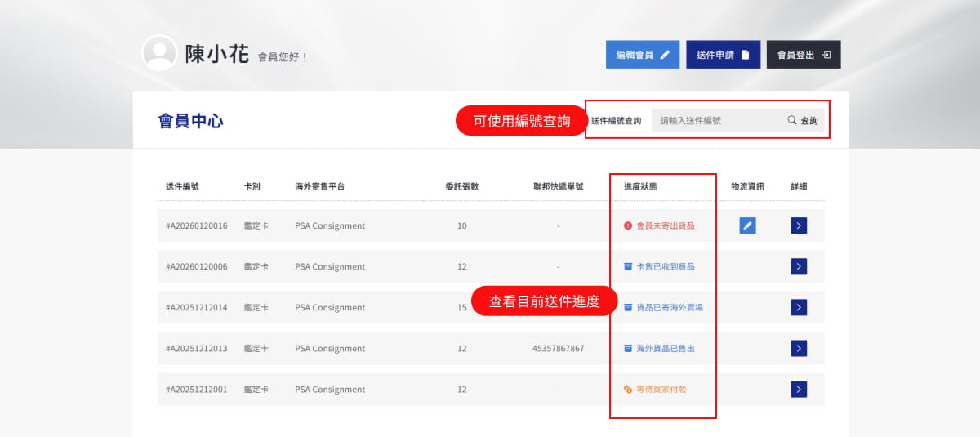The image size is (980, 437).
Task: Click the 查詢 magnifier search button
Action: (803, 120)
